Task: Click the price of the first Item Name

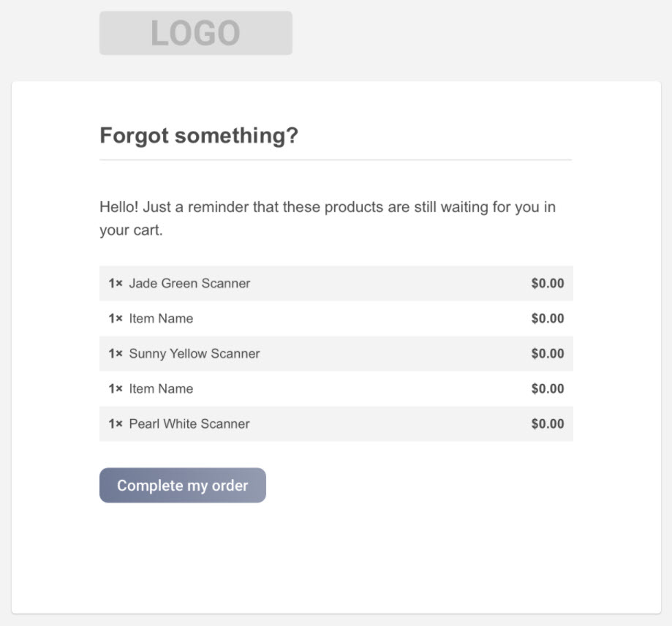Action: (x=548, y=318)
